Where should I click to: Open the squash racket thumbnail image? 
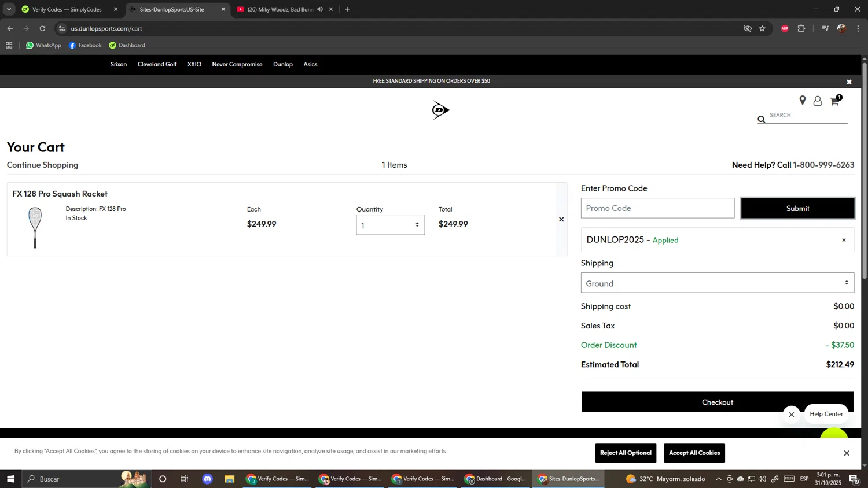coord(35,228)
